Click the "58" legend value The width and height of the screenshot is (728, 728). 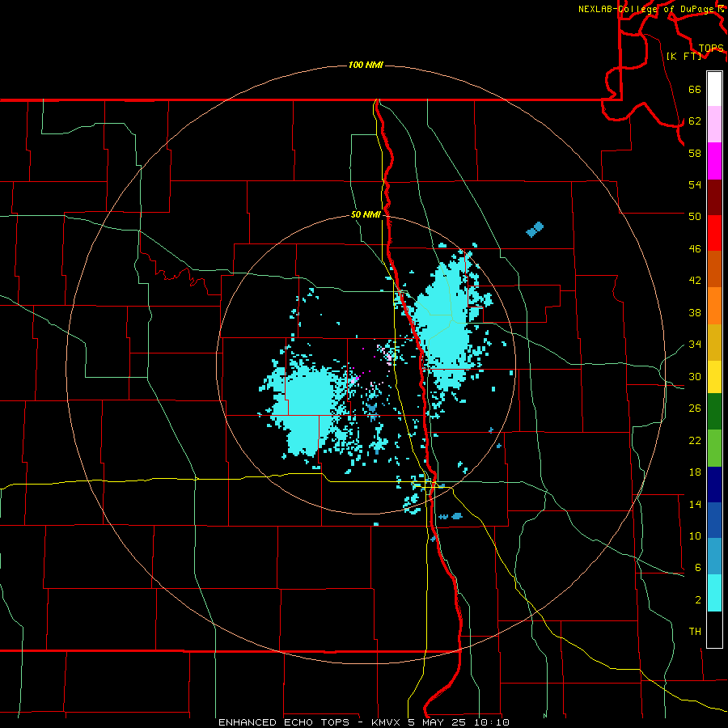pos(695,153)
